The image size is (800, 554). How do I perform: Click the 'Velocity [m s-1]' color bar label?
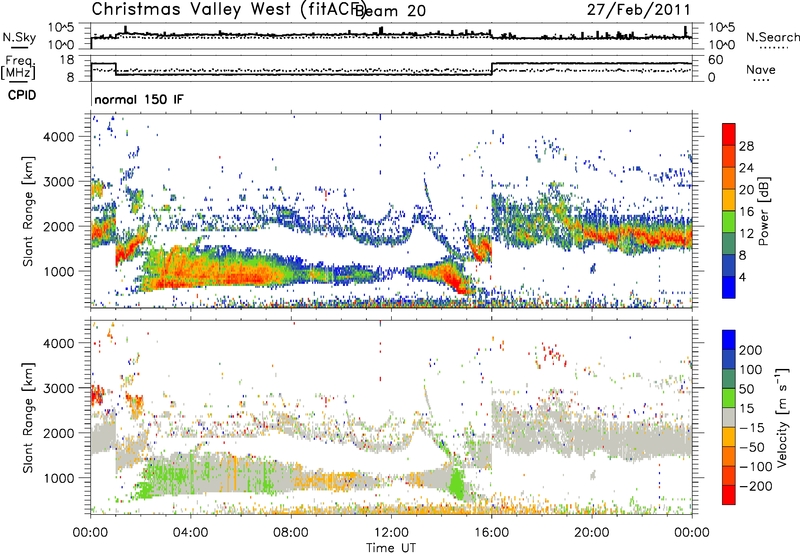coord(781,418)
